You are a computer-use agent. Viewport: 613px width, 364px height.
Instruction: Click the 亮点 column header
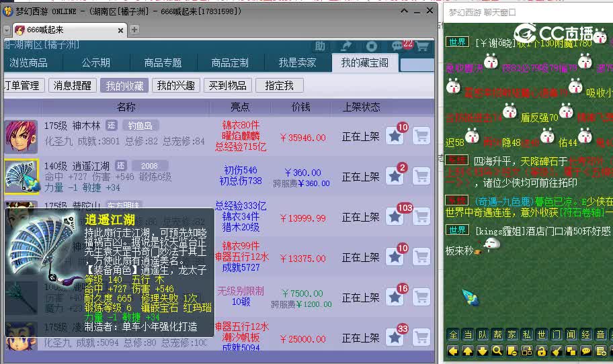[240, 107]
